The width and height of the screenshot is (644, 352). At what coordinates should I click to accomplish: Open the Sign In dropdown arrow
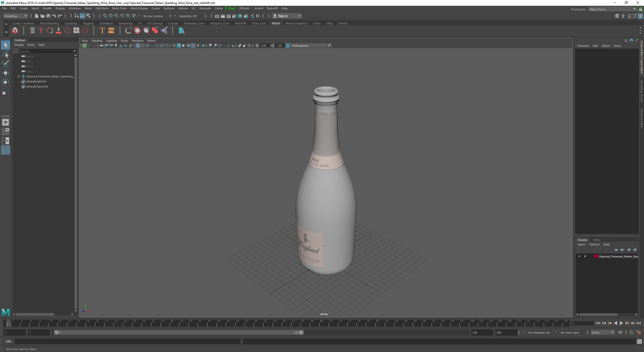tap(299, 16)
